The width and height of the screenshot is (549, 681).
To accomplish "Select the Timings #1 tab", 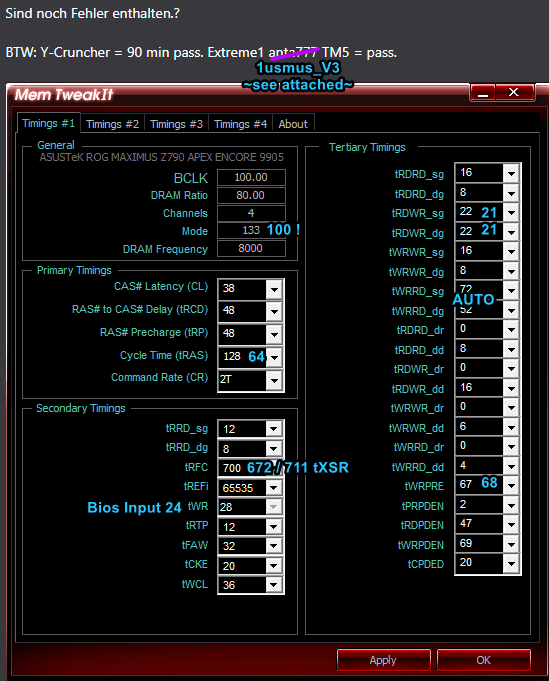I will click(x=48, y=123).
